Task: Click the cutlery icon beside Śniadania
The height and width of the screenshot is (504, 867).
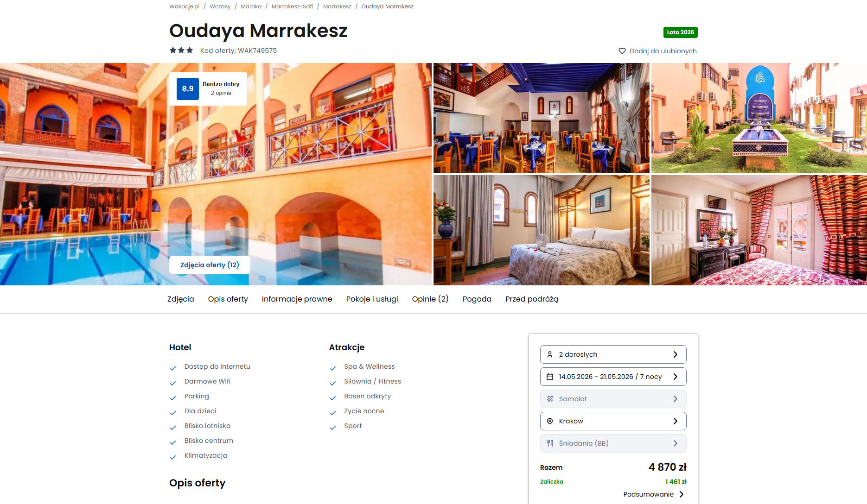Action: [550, 443]
